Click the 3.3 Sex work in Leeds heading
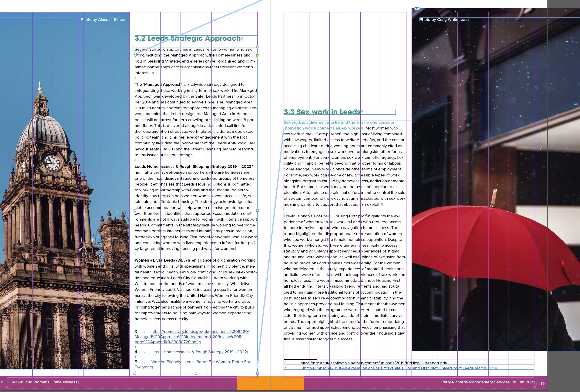The image size is (580, 392). pos(322,112)
